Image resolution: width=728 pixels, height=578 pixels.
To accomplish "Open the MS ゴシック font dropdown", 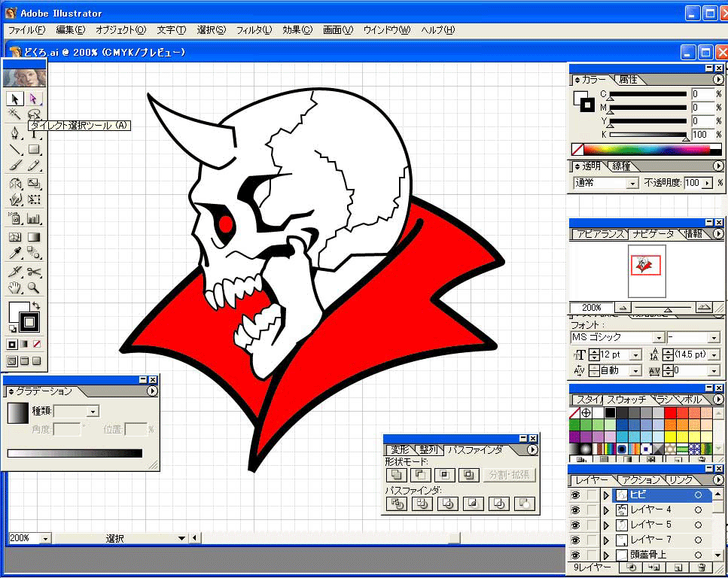I will click(659, 338).
